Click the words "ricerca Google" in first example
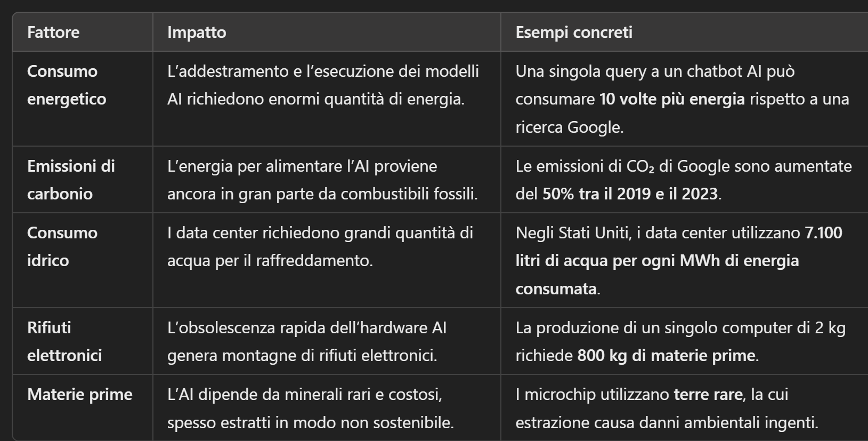The image size is (868, 441). [568, 127]
